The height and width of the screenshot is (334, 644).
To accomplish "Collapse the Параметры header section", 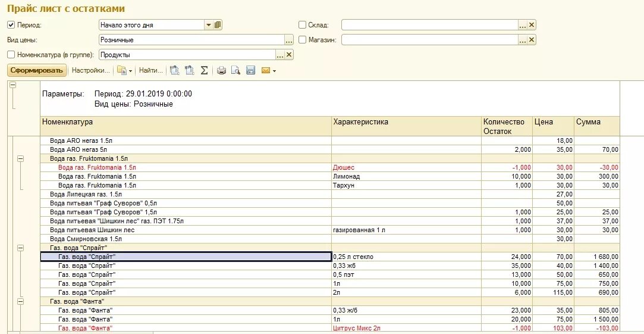I will coord(12,85).
